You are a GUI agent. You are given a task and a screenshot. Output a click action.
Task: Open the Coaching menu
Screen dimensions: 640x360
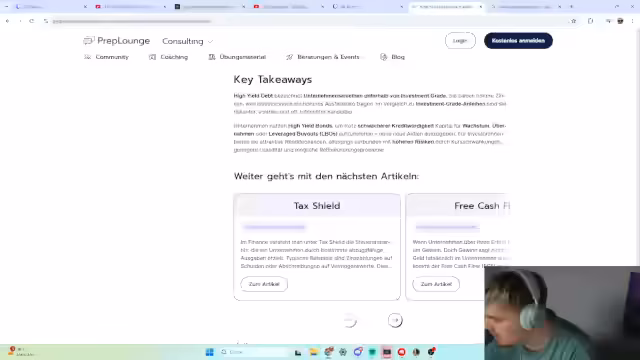pyautogui.click(x=168, y=57)
